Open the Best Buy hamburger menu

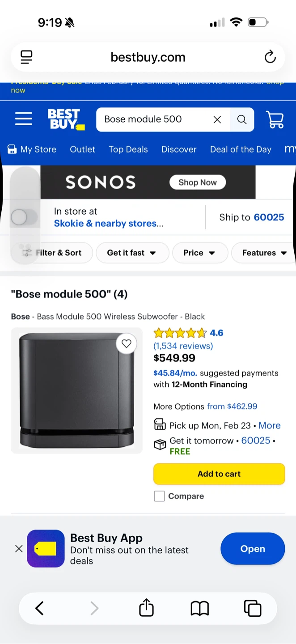(x=23, y=119)
